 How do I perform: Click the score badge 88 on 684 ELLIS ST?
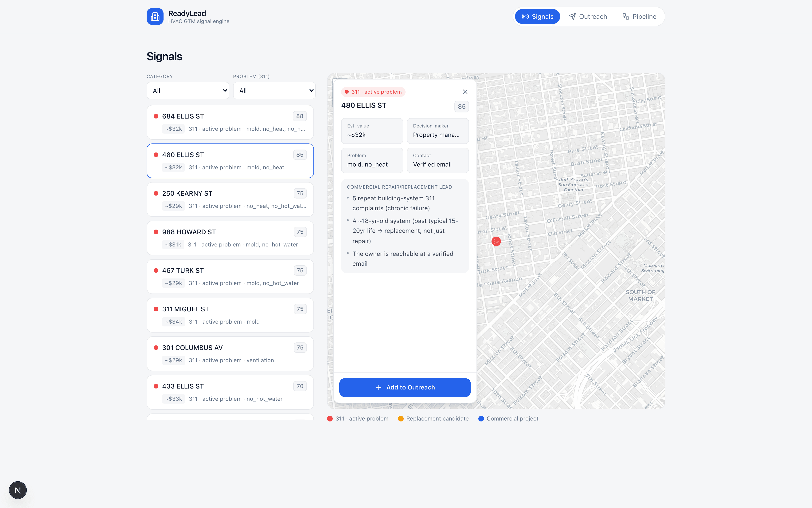tap(300, 116)
